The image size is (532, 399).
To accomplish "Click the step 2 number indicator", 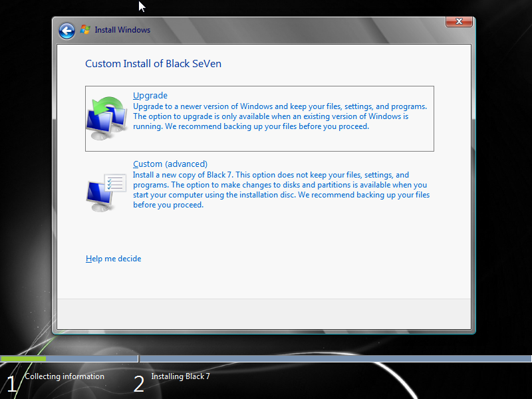I will point(138,383).
